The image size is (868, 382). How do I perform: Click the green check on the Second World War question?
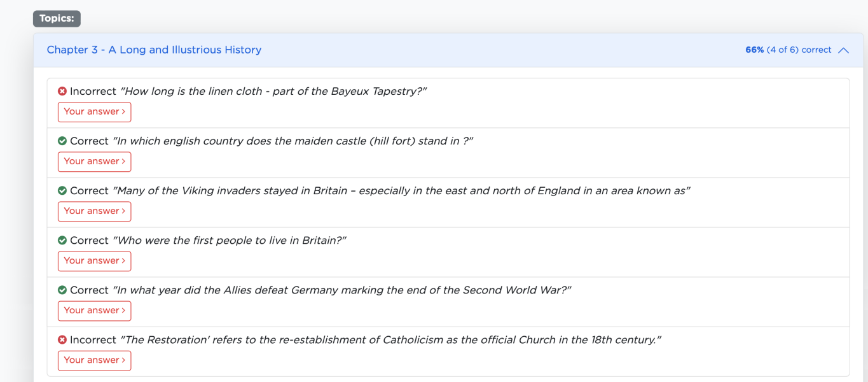[x=62, y=290]
